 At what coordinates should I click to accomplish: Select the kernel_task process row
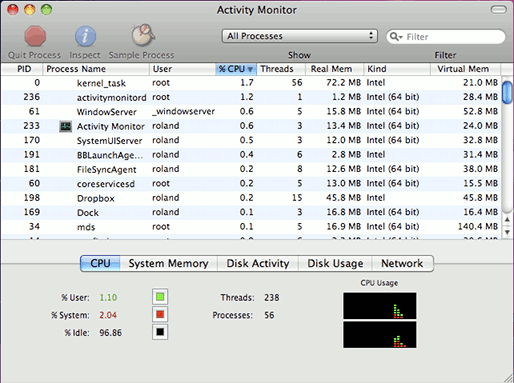pyautogui.click(x=251, y=83)
